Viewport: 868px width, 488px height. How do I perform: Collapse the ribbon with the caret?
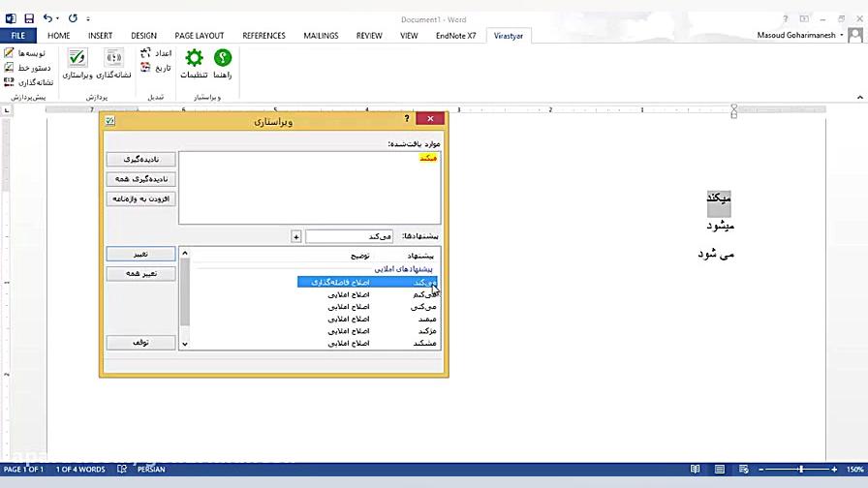coord(859,98)
